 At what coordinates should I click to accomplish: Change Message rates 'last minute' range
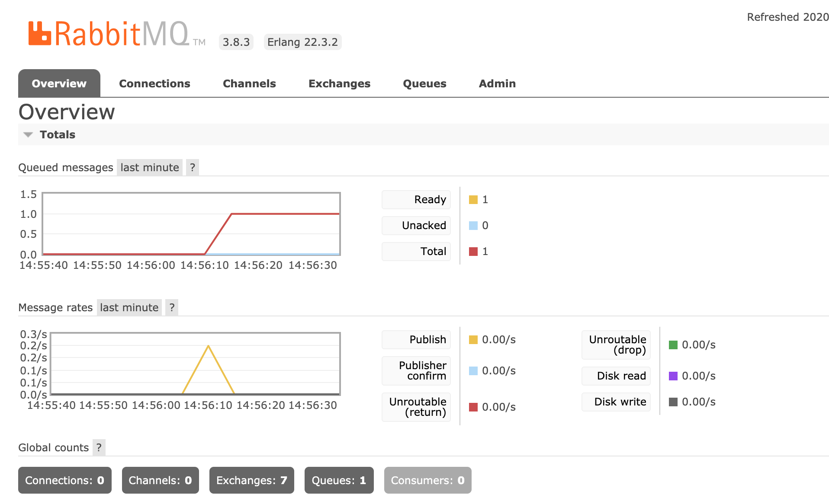tap(129, 307)
